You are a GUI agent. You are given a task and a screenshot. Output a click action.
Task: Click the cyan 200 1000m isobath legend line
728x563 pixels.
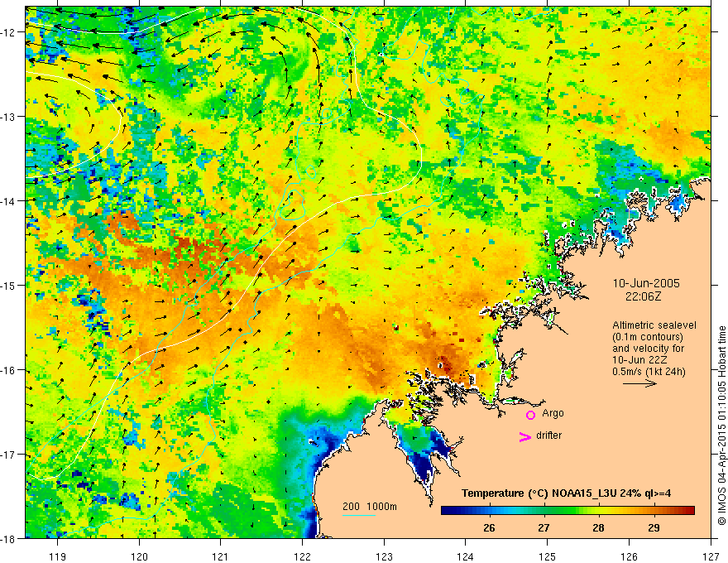point(359,515)
